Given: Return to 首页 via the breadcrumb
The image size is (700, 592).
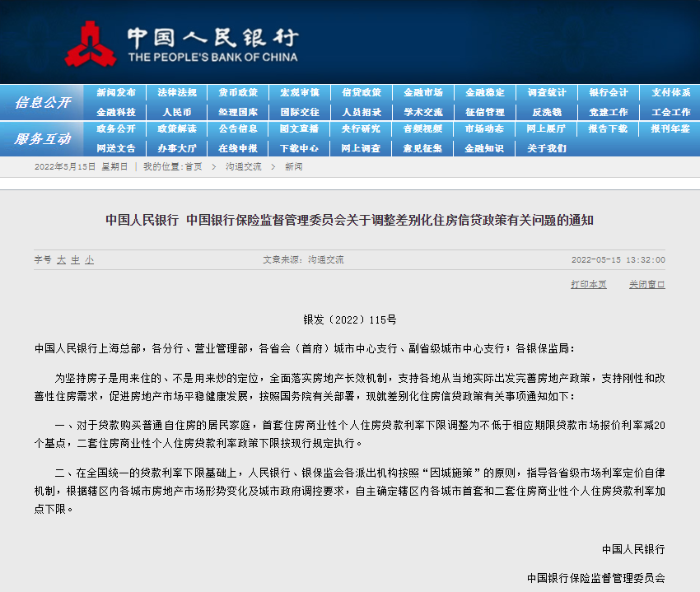Looking at the screenshot, I should click(x=193, y=166).
